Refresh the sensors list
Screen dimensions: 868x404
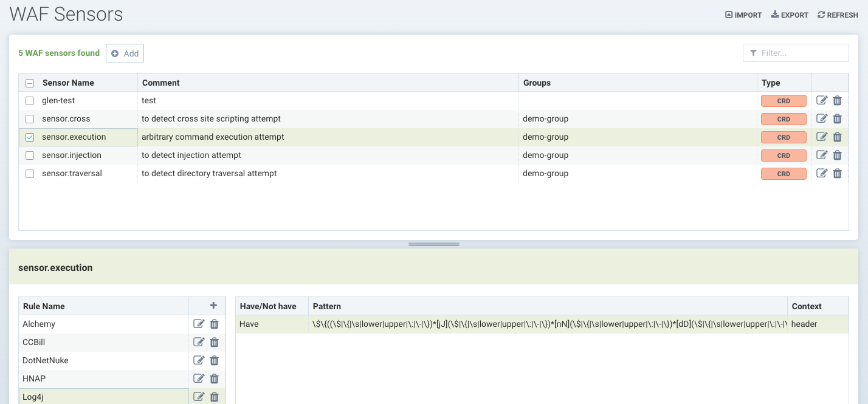point(838,15)
